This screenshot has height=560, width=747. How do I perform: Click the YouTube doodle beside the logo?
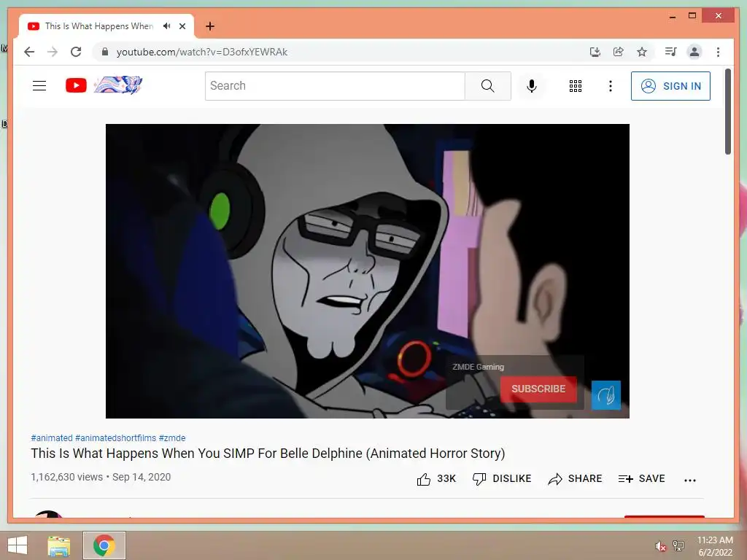click(x=117, y=85)
